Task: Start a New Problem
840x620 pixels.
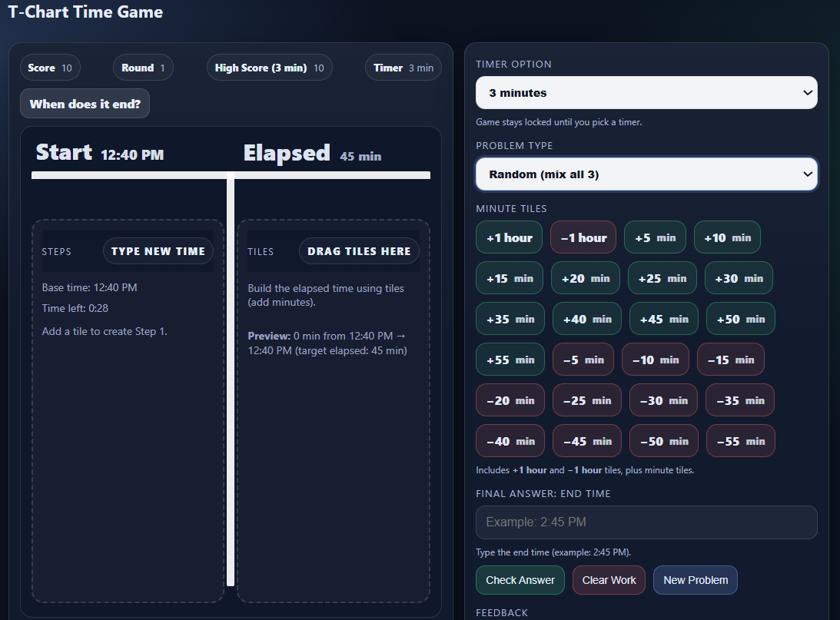Action: tap(695, 580)
